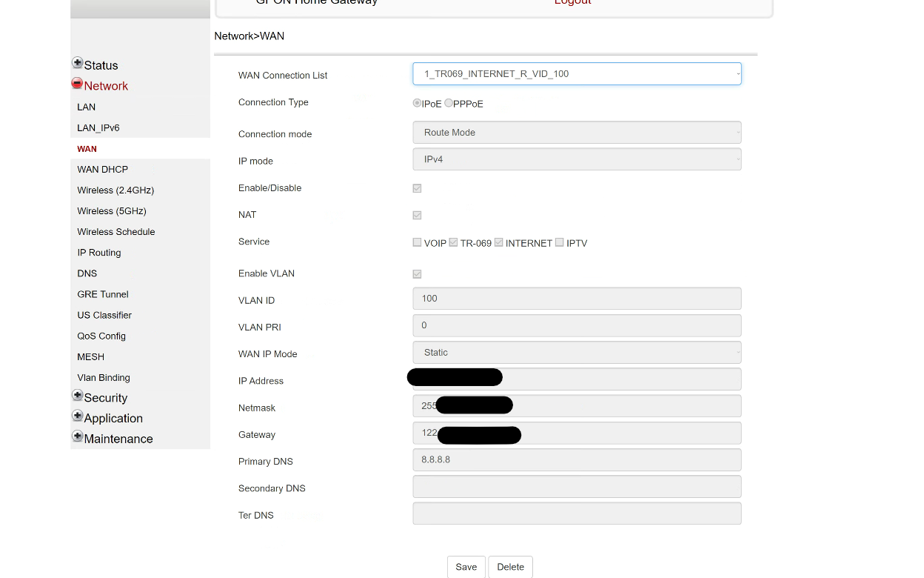Click the Logout link
The image size is (924, 578).
[x=572, y=2]
